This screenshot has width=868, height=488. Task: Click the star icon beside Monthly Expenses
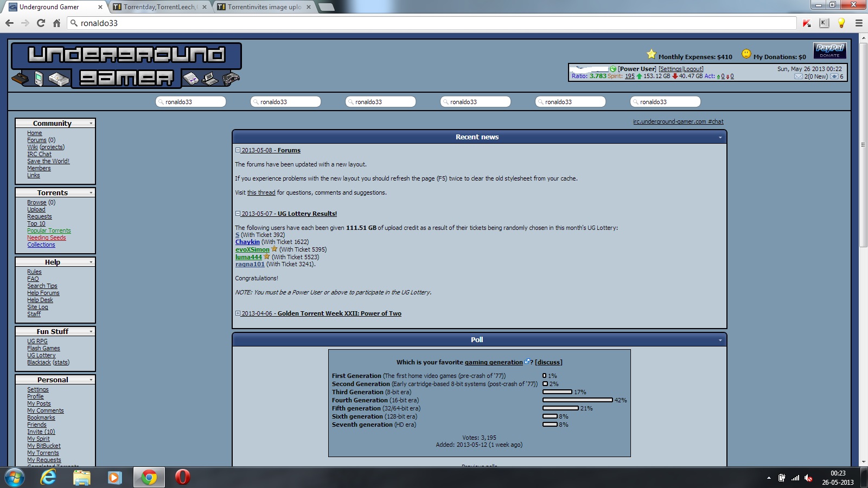coord(652,54)
